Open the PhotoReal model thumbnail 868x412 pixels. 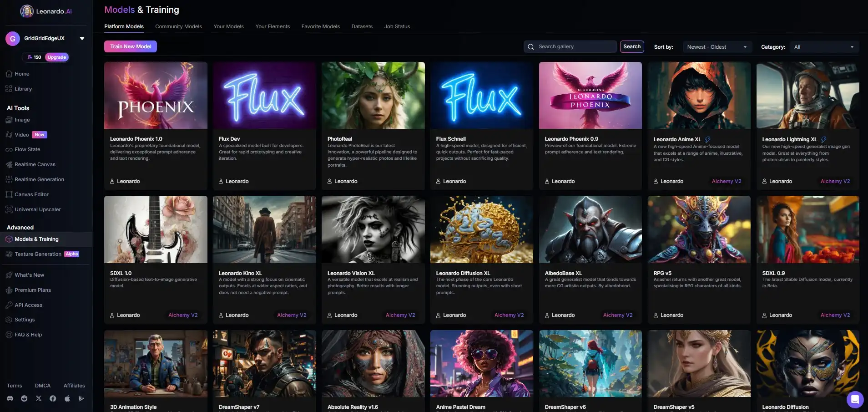pyautogui.click(x=373, y=96)
